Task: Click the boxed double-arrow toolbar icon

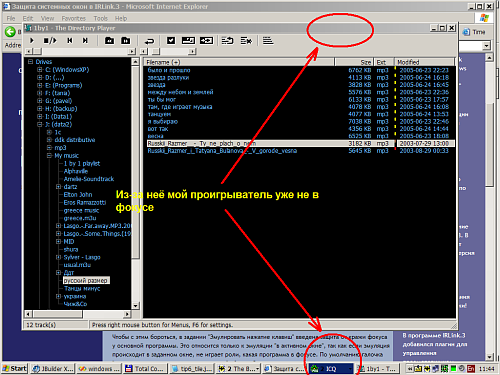Action: 206,40
